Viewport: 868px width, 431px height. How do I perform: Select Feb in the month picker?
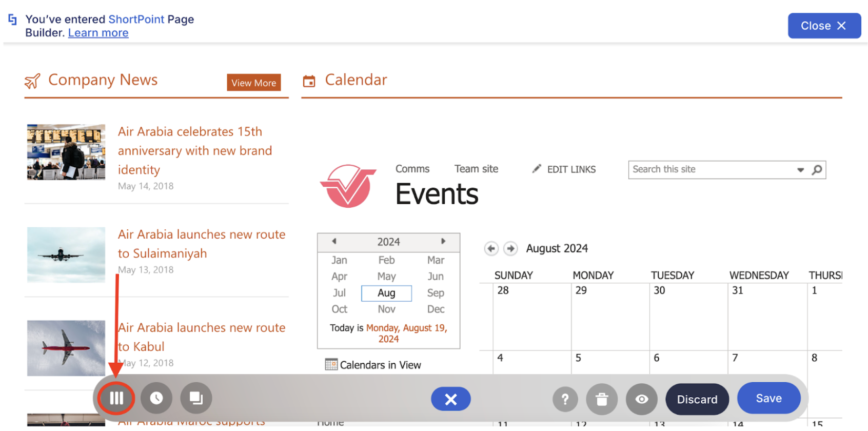tap(386, 260)
